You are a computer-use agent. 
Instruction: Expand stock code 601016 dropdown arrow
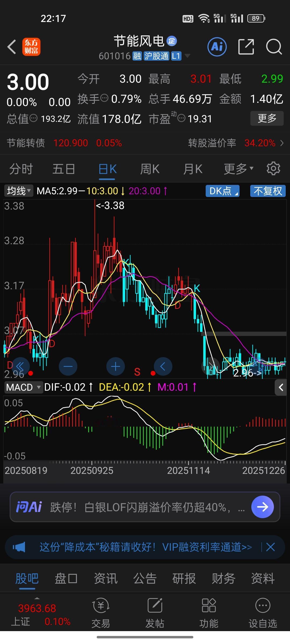[187, 56]
